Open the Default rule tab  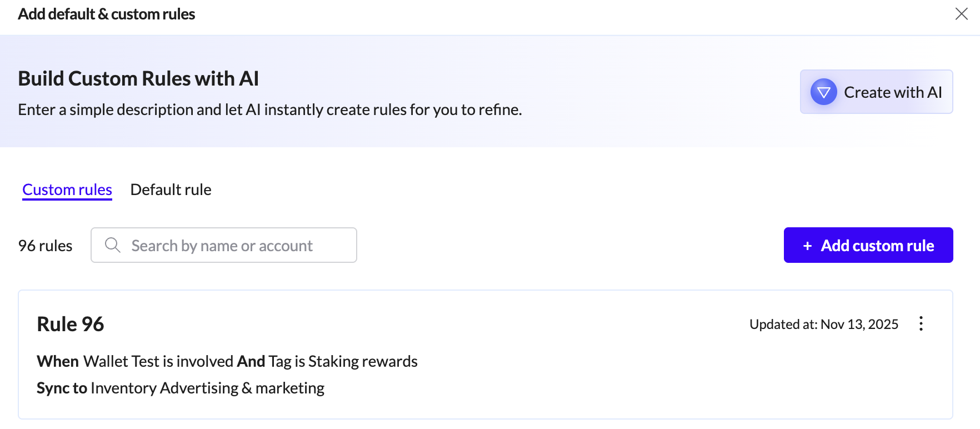(171, 190)
